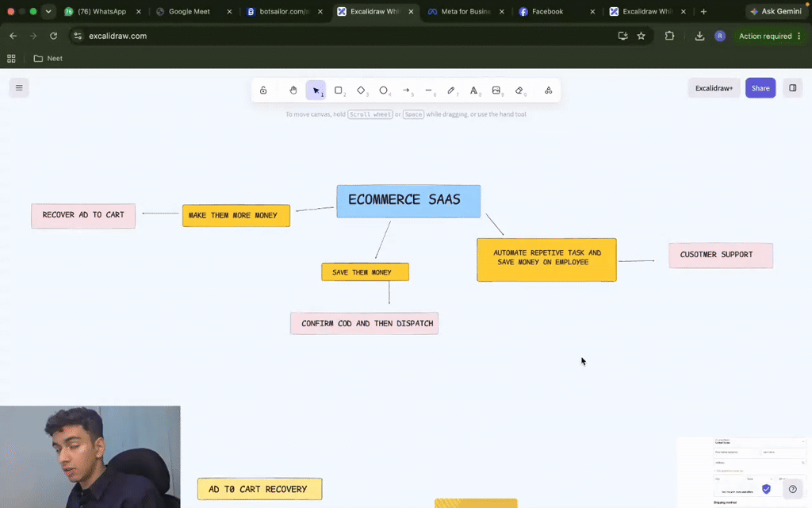
Task: Open the Neet bookmarks folder
Action: 48,59
